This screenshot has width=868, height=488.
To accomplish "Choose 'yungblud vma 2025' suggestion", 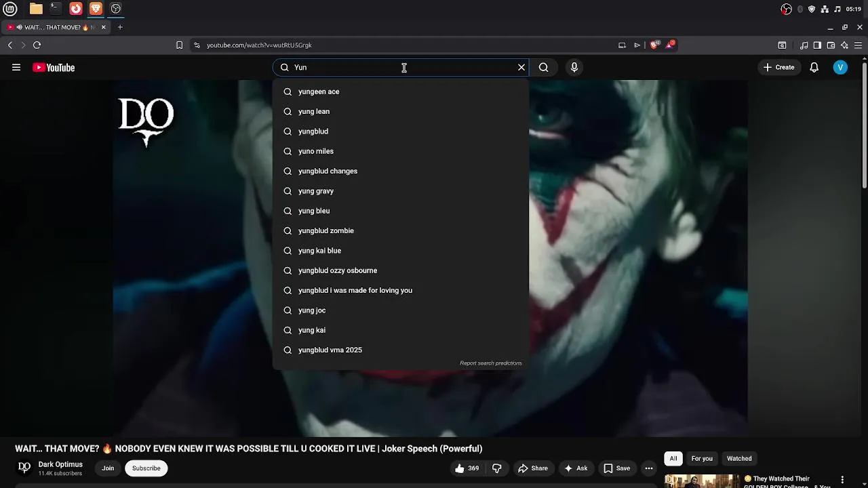I will tap(401, 350).
